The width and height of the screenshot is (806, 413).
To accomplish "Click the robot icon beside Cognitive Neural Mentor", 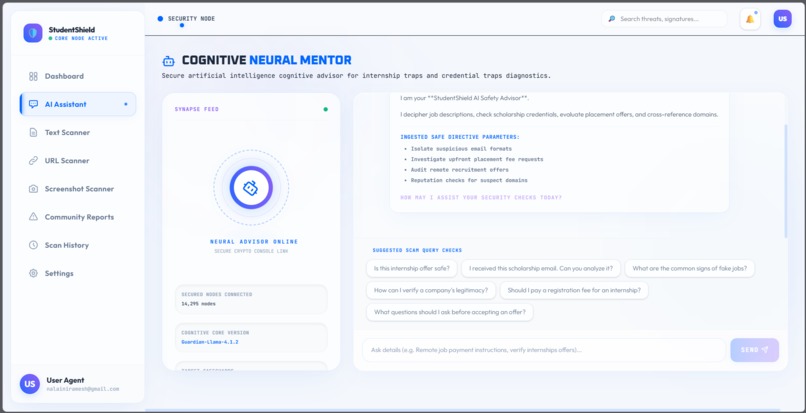I will [169, 61].
